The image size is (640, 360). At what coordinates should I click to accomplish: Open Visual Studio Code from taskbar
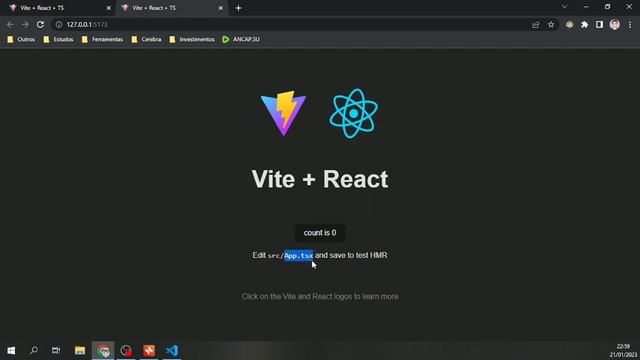tap(172, 351)
